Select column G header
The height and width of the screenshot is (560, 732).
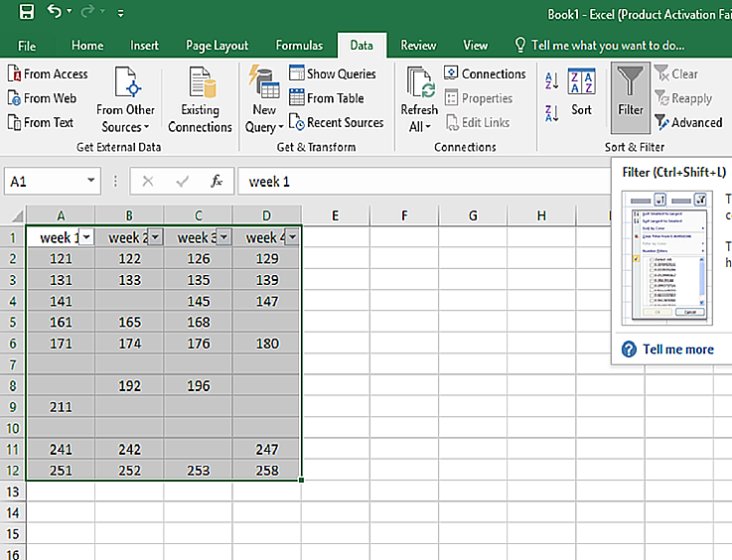(473, 215)
